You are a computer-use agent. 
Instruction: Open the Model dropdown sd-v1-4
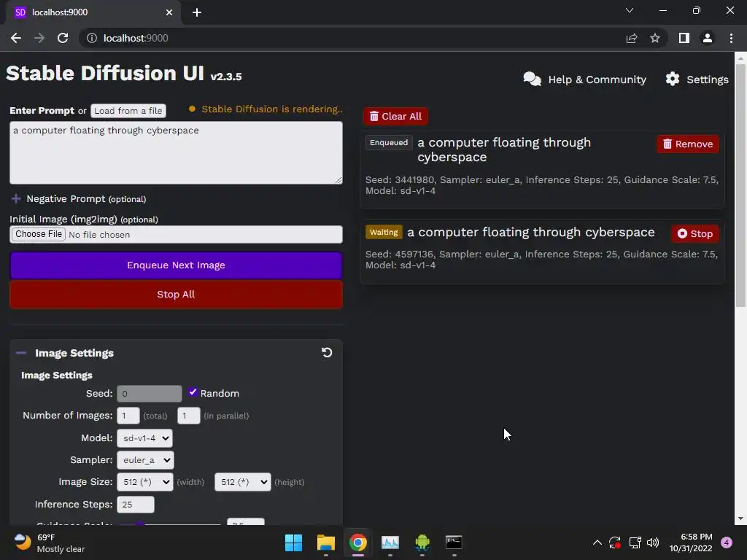(x=145, y=438)
